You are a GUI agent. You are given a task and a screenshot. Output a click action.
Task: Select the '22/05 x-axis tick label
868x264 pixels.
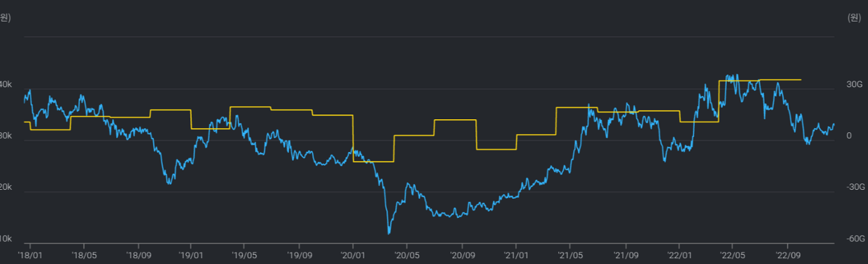(x=732, y=255)
